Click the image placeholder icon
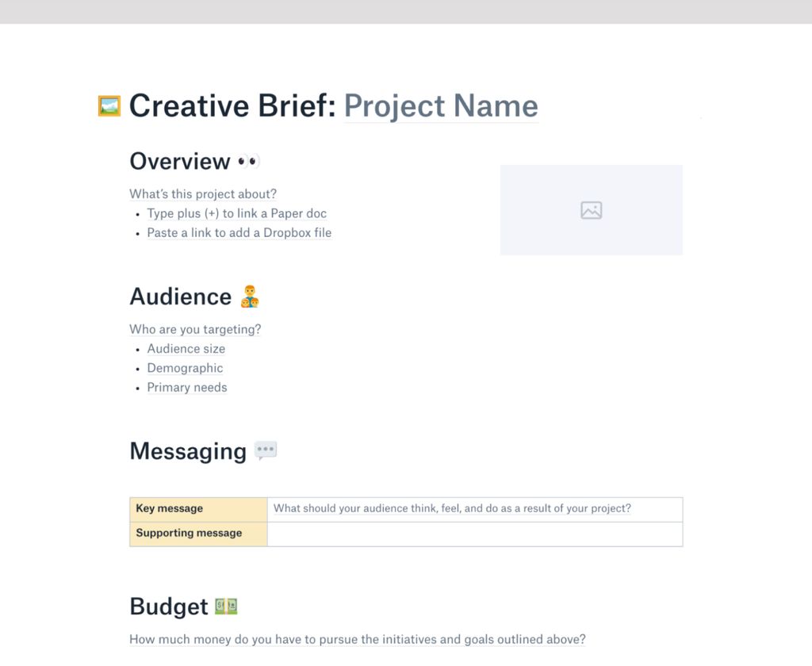This screenshot has height=666, width=812. point(591,210)
